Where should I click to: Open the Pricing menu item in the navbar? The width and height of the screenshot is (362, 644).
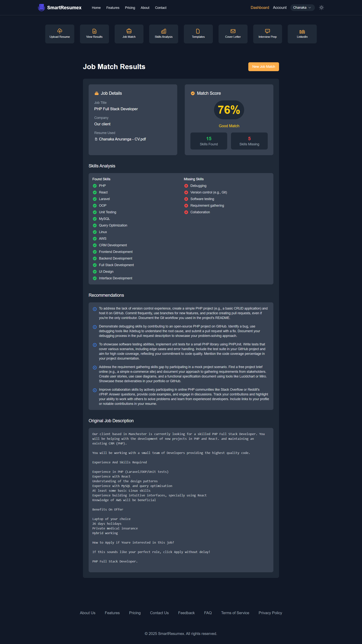click(x=130, y=8)
